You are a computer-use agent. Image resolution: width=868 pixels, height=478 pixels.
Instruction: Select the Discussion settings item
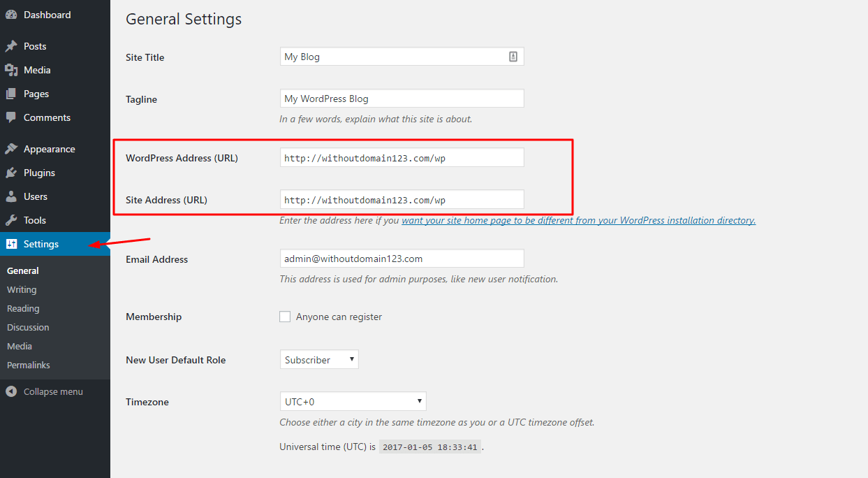click(28, 326)
